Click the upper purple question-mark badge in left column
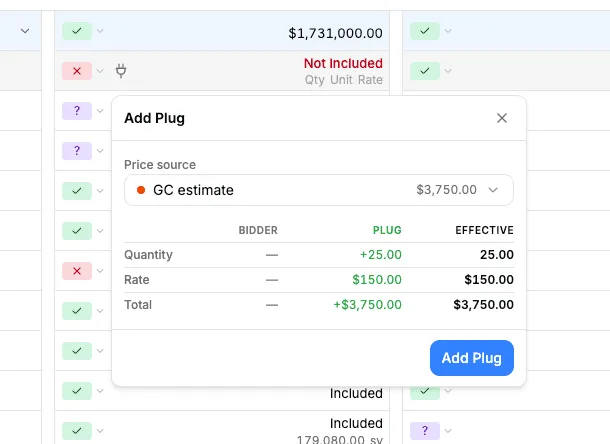610x444 pixels. tap(77, 111)
